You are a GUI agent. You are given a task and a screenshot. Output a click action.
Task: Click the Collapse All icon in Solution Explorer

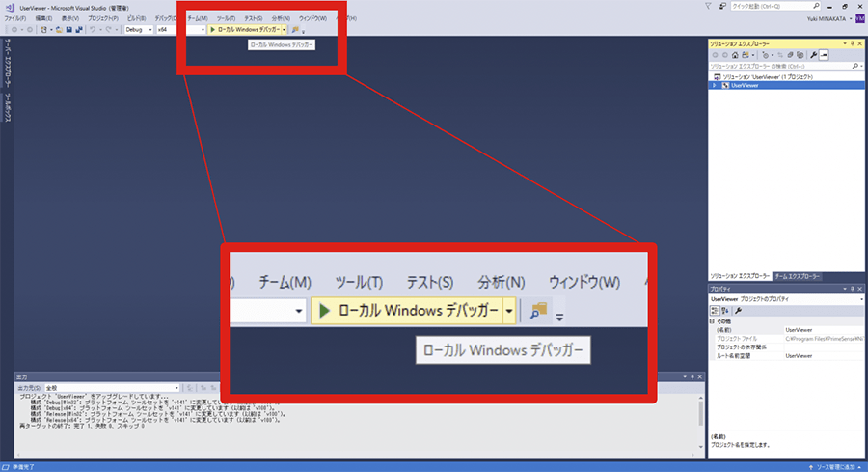coord(791,55)
